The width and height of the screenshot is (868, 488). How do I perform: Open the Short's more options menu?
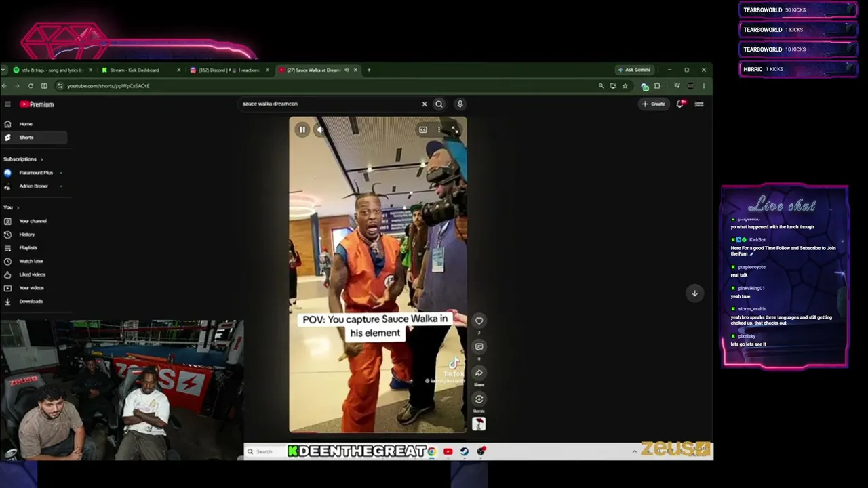[x=439, y=129]
